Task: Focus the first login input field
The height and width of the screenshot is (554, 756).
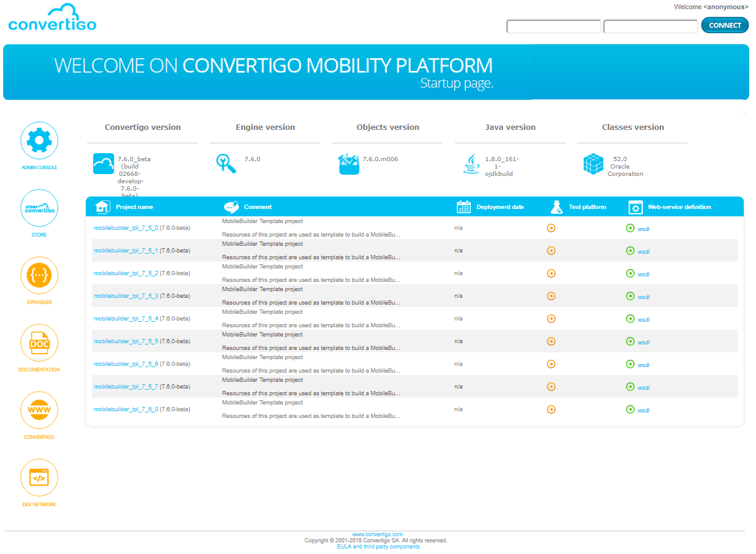Action: [x=553, y=26]
